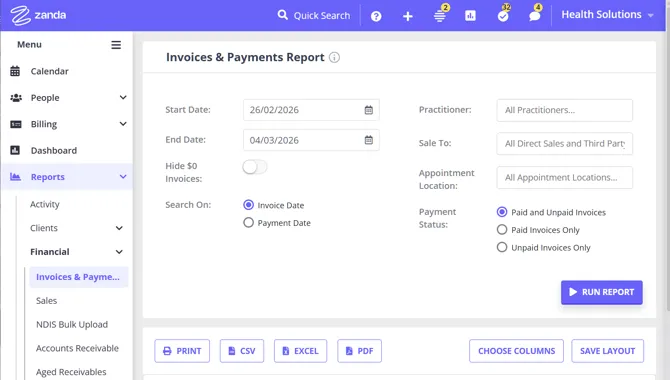Expand the People menu section
Viewport: 670px width, 380px height.
pyautogui.click(x=68, y=98)
